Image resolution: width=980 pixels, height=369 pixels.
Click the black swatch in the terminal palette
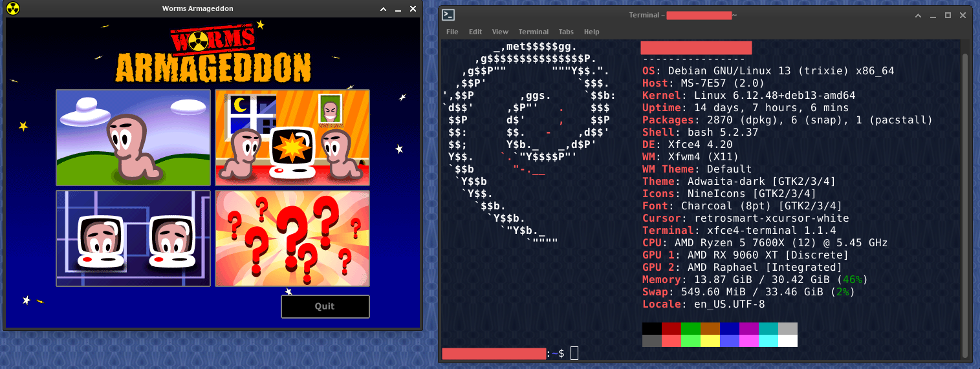pyautogui.click(x=652, y=328)
